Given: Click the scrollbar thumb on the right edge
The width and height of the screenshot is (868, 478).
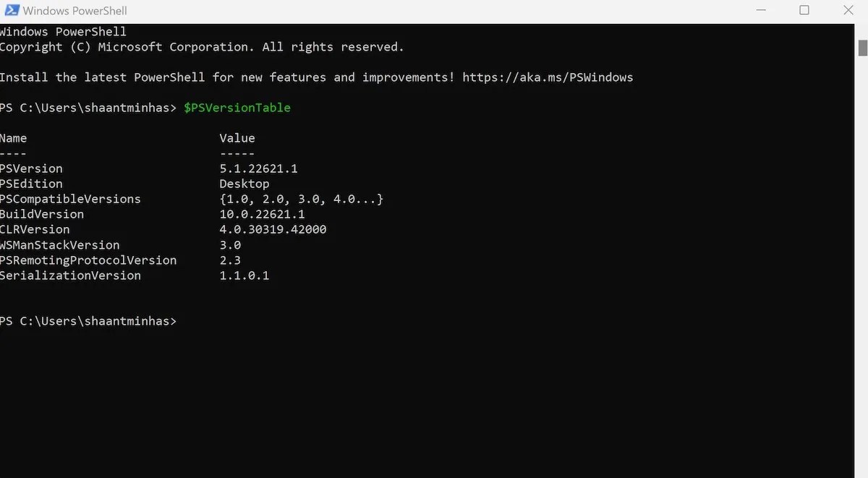Looking at the screenshot, I should pyautogui.click(x=862, y=49).
